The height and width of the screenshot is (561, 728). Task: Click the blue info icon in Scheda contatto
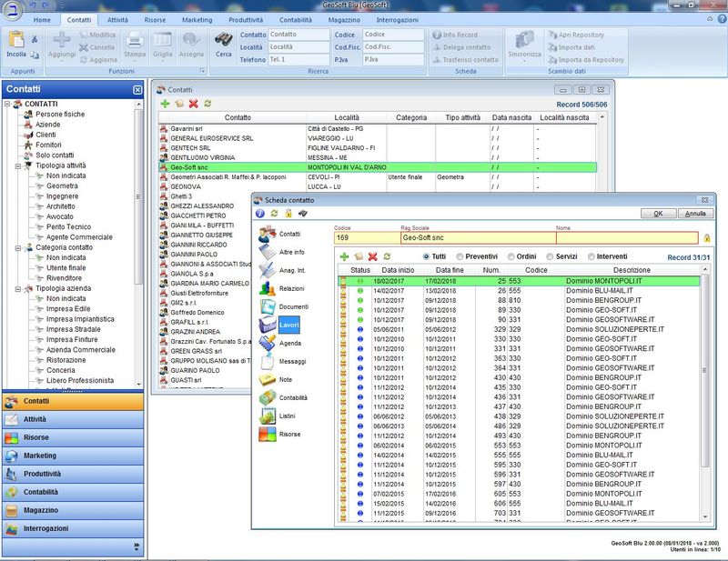pyautogui.click(x=260, y=214)
